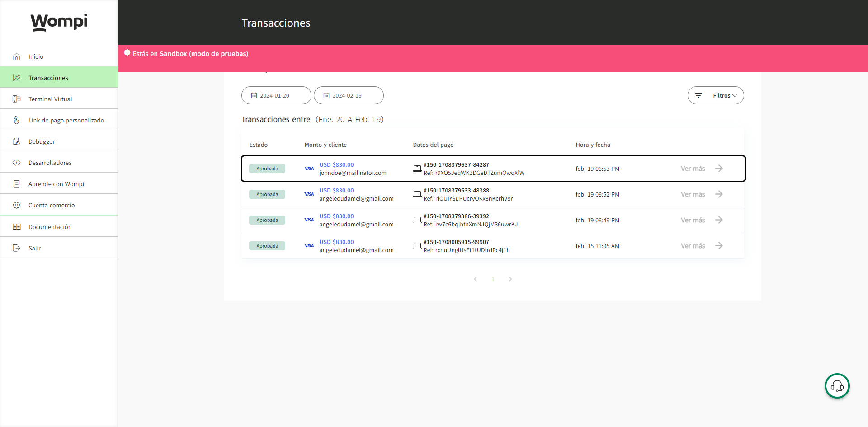Click the Wompi logo
Image resolution: width=868 pixels, height=427 pixels.
tap(59, 22)
